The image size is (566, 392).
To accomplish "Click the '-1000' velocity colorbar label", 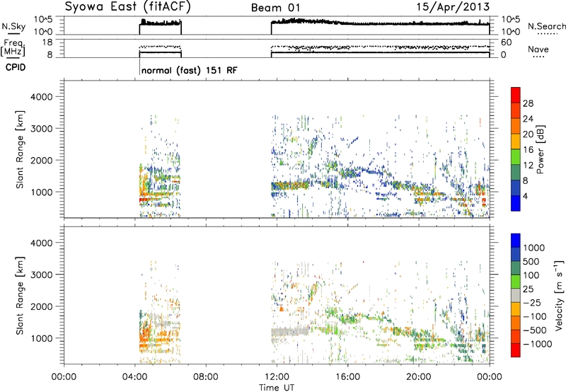I will click(538, 344).
